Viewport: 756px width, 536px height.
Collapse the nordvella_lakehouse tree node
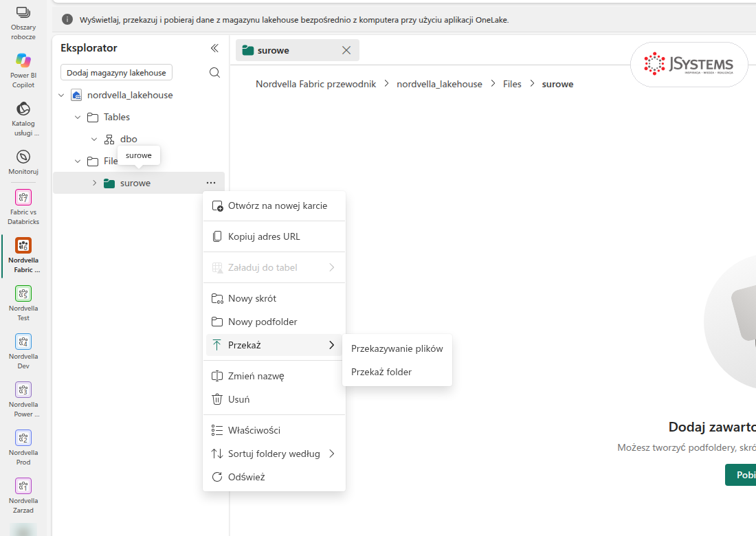61,95
